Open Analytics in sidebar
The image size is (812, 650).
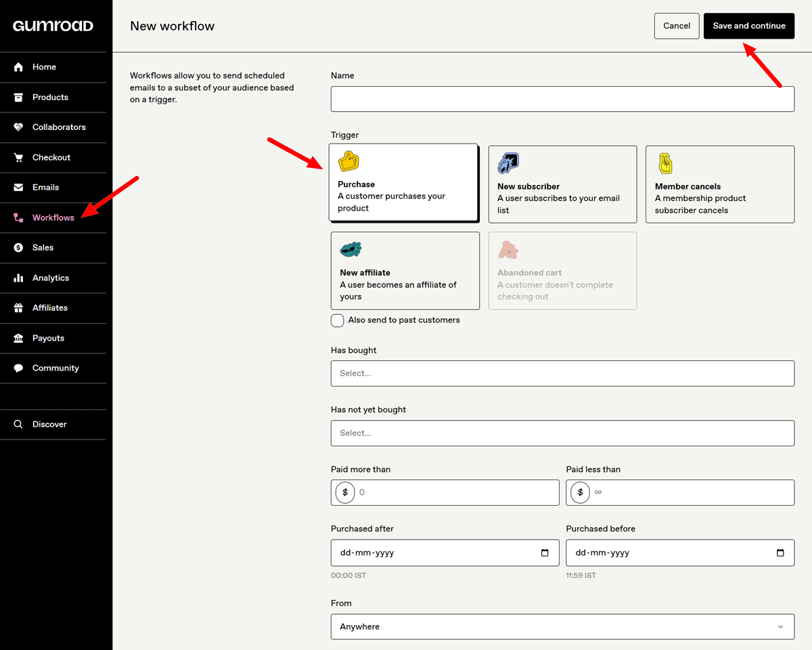53,278
